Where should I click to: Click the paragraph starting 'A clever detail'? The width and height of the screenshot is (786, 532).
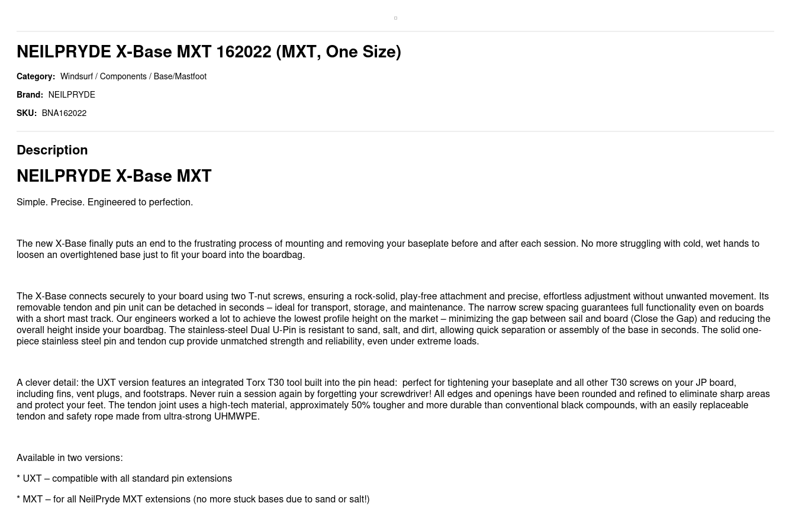coord(393,399)
